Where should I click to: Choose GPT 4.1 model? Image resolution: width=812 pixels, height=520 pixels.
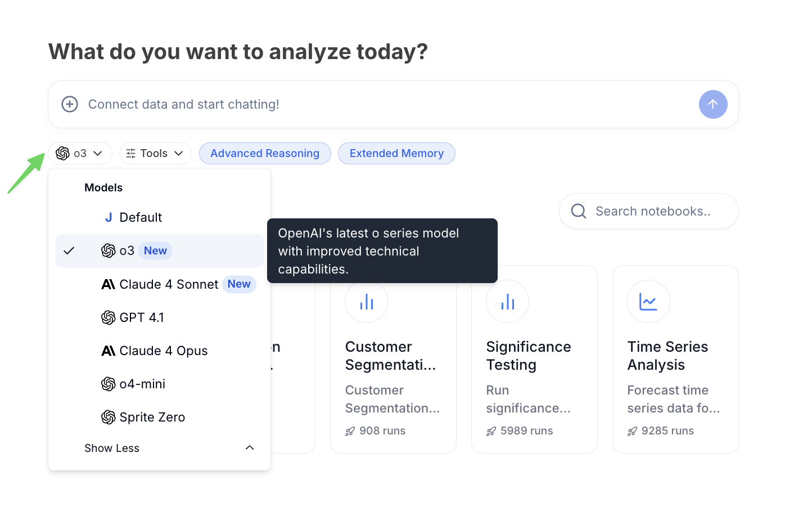[160, 317]
